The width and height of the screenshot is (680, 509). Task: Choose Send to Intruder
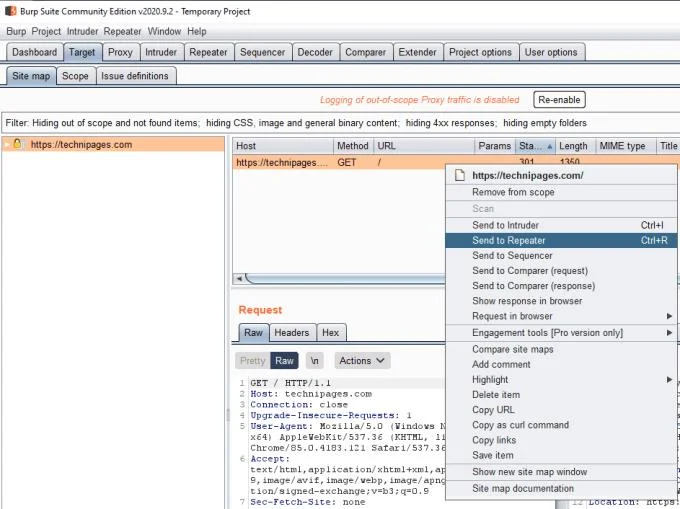561,225
